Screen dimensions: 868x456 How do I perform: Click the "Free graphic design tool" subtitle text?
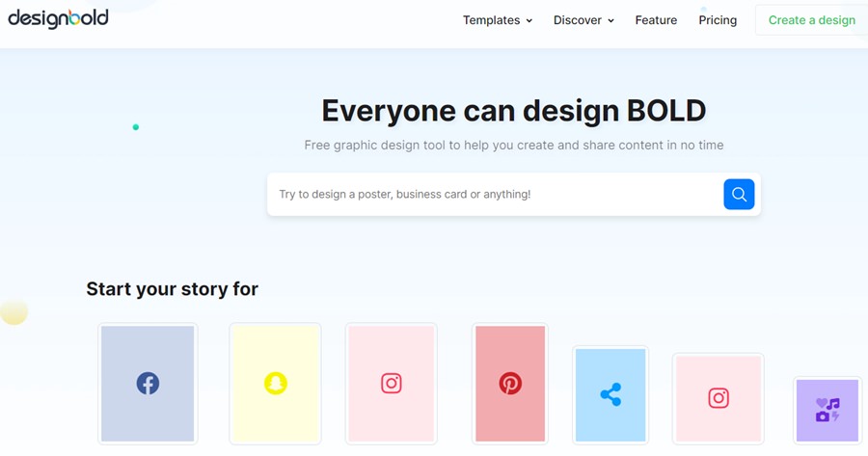click(x=513, y=146)
